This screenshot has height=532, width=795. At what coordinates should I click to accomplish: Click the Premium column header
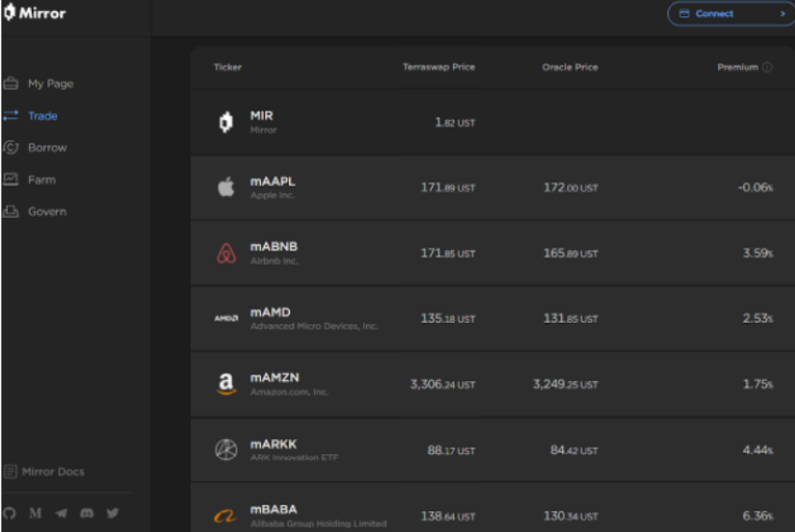(738, 68)
